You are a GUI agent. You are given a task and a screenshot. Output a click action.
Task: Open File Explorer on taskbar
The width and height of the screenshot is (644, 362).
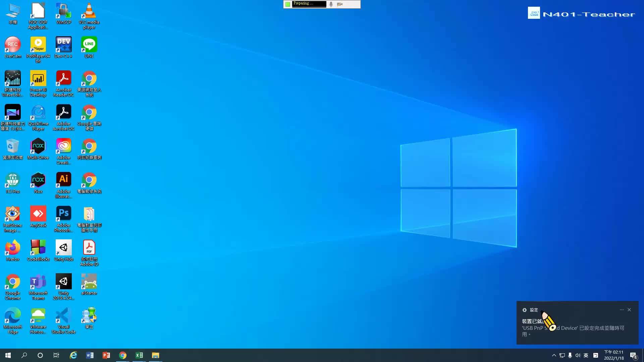coord(155,355)
